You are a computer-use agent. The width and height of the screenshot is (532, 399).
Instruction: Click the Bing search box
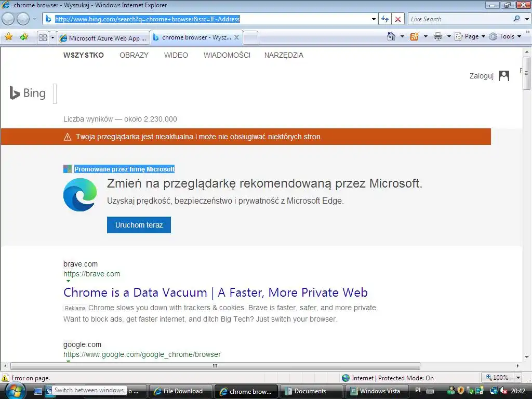(55, 94)
